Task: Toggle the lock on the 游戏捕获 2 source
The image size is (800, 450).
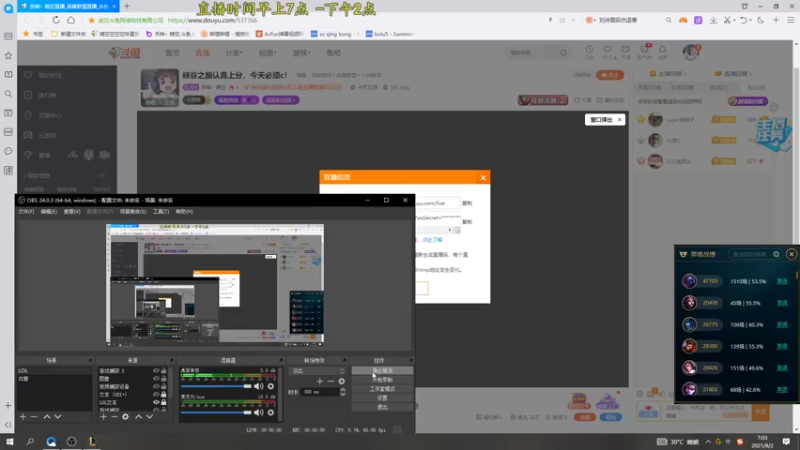Action: (x=164, y=371)
